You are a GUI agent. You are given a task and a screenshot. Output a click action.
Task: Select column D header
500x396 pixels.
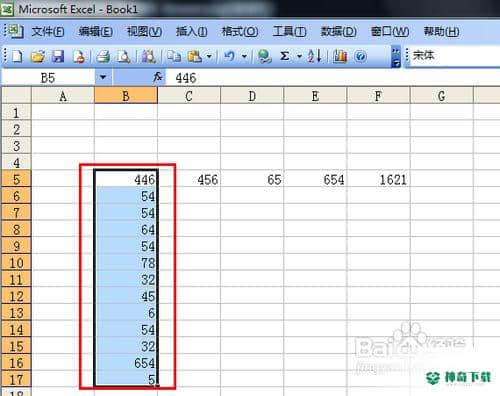252,96
